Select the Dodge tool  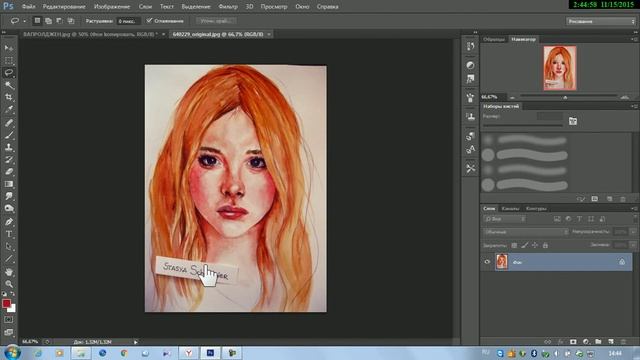tap(9, 208)
